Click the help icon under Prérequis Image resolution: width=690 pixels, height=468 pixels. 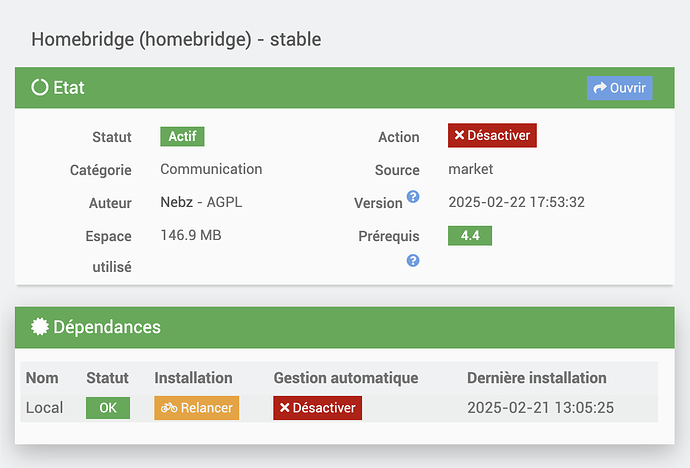(x=413, y=260)
